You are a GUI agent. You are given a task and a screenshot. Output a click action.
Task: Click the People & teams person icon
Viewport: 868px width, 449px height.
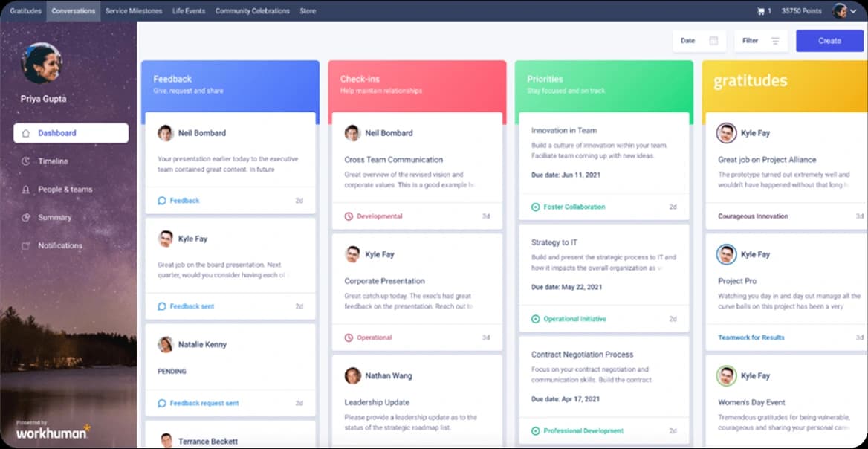[x=25, y=189]
